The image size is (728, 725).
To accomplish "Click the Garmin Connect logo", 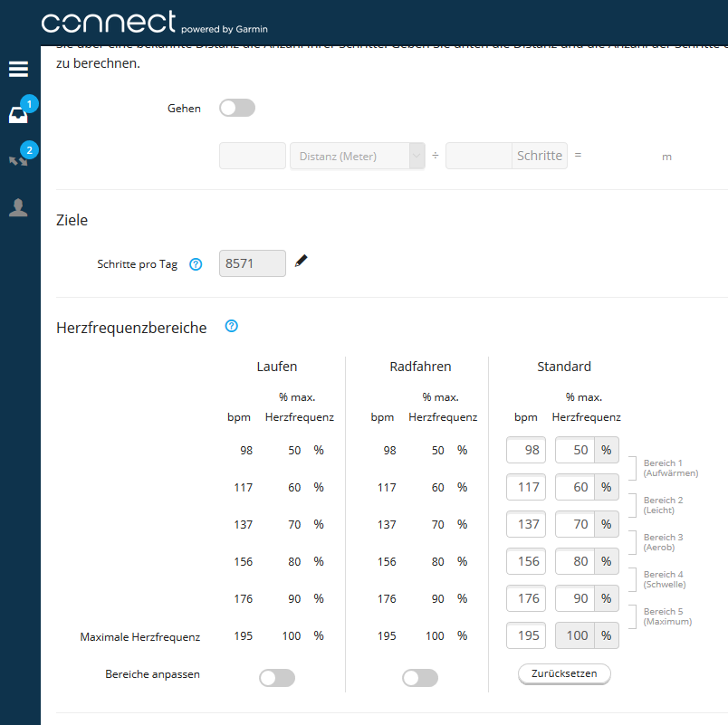I will (109, 23).
